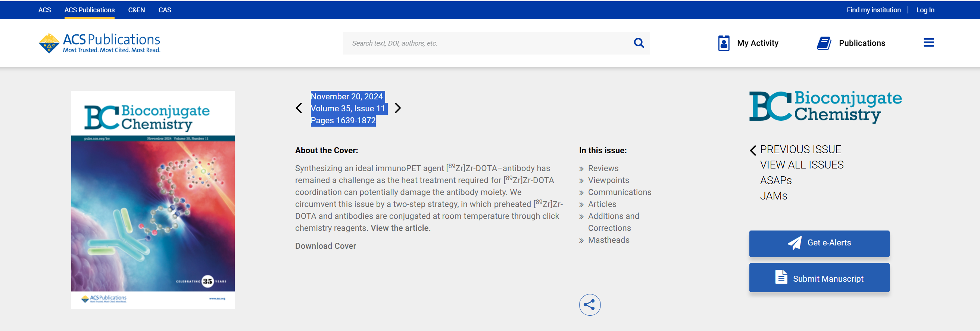The image size is (980, 331).
Task: Click the 'November 20, 2024' date text
Action: click(x=347, y=96)
